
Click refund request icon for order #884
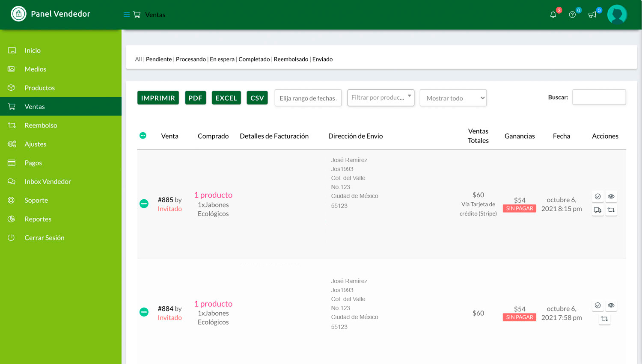point(604,319)
